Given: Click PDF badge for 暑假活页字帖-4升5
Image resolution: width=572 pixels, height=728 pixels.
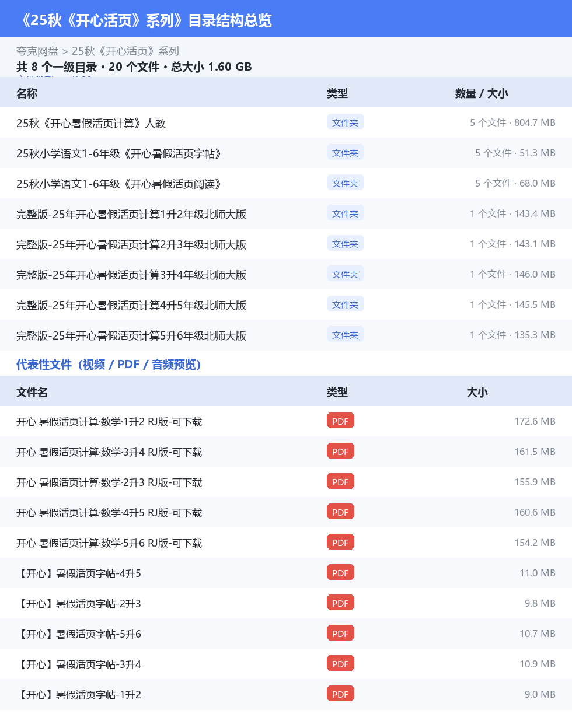Looking at the screenshot, I should pos(340,572).
